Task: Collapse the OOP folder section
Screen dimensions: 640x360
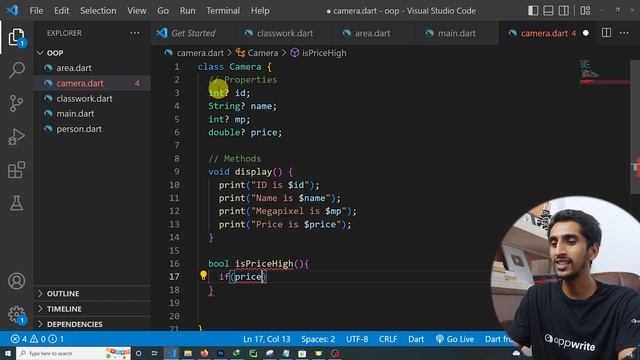Action: (x=92, y=53)
